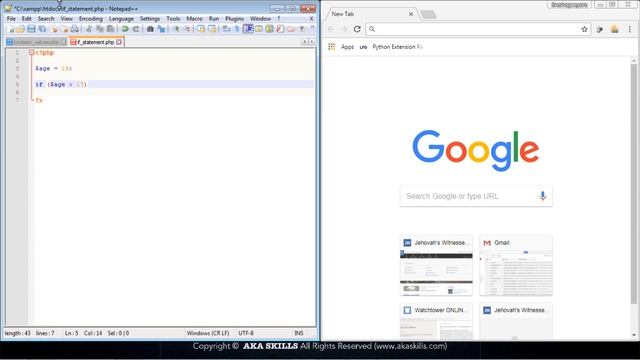Undo the last edit with green arrow
640x360 pixels.
click(125, 29)
